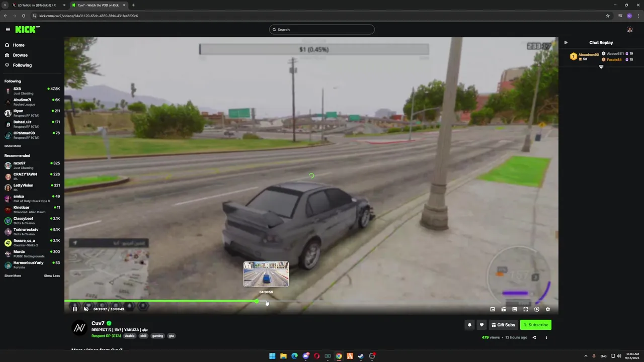
Task: Go to the Kick logo homepage
Action: (27, 30)
